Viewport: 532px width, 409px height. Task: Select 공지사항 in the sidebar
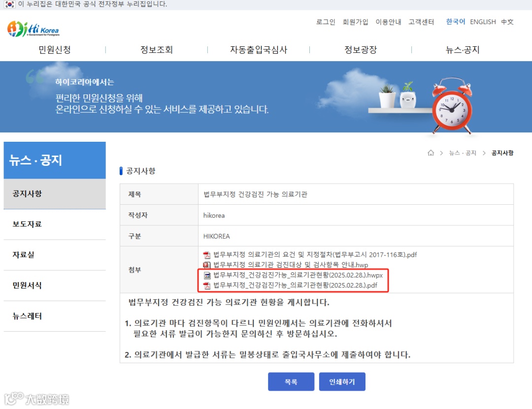click(55, 193)
